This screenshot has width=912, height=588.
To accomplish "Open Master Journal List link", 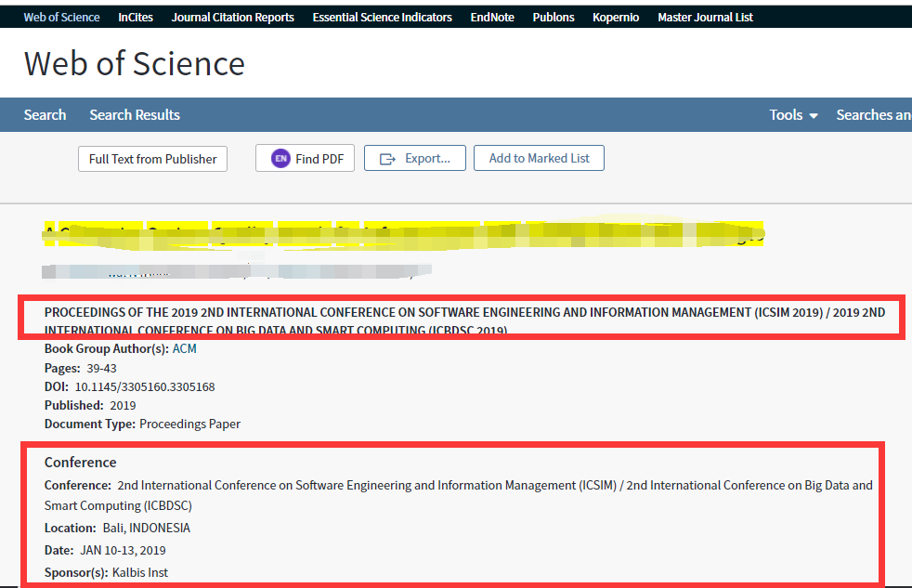I will pyautogui.click(x=705, y=18).
